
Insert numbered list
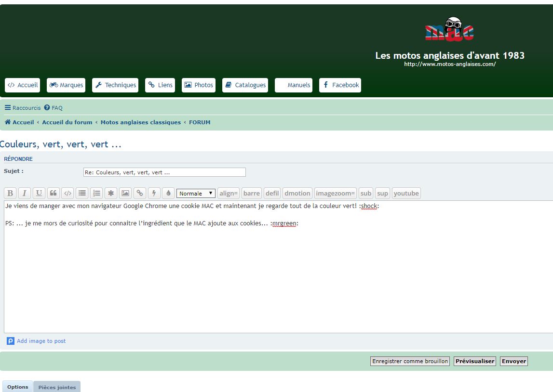point(96,193)
